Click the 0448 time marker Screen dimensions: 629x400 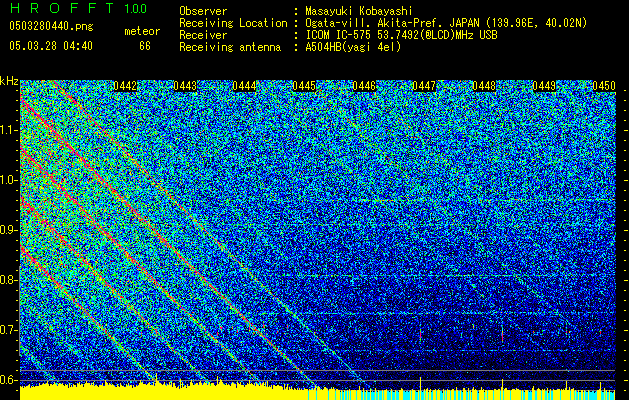(484, 86)
